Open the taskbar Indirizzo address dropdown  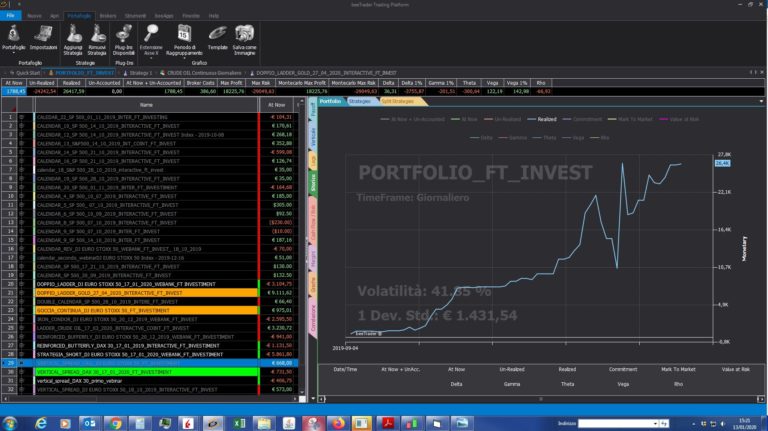coord(655,423)
